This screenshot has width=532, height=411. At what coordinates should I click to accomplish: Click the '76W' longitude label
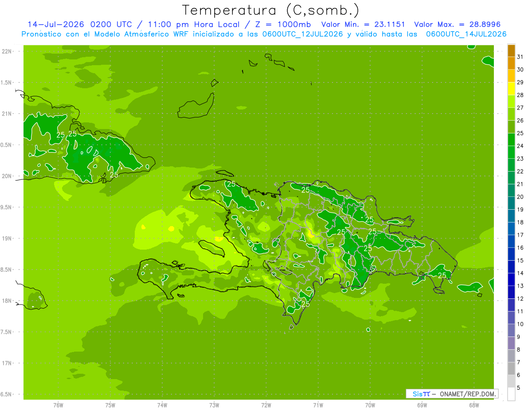(58, 405)
